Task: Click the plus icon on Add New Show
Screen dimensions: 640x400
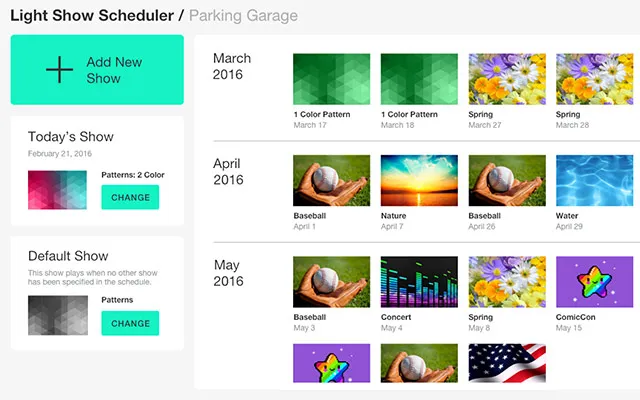Action: (x=59, y=69)
